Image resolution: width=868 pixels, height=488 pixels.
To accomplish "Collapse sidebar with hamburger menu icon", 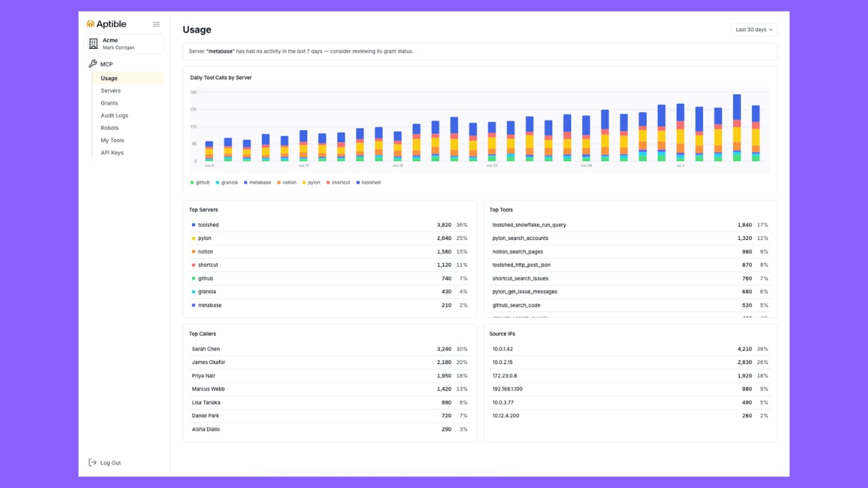I will coord(156,24).
